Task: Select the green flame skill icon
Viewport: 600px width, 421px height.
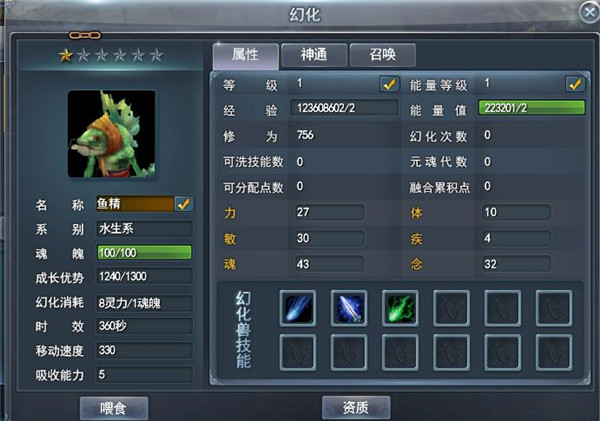Action: (400, 308)
